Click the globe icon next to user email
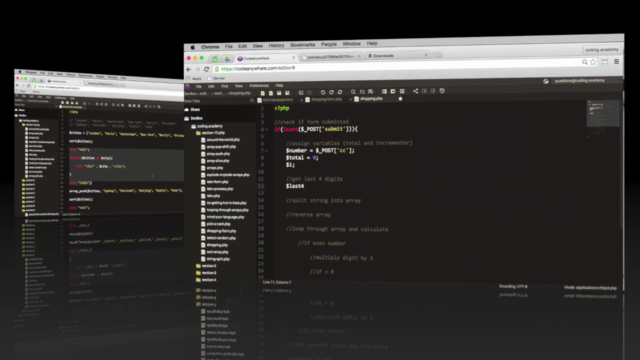The width and height of the screenshot is (640, 360). coord(546,81)
